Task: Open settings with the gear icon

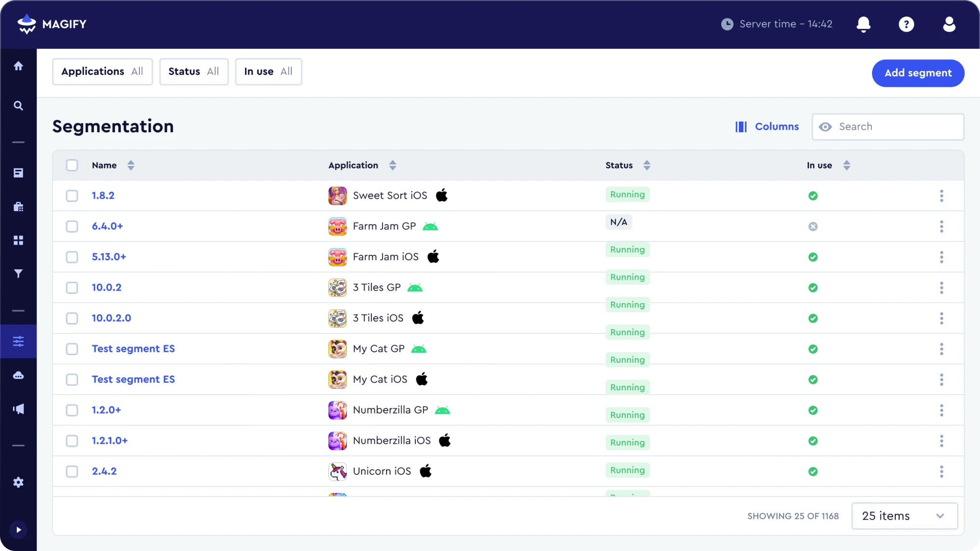Action: (18, 482)
